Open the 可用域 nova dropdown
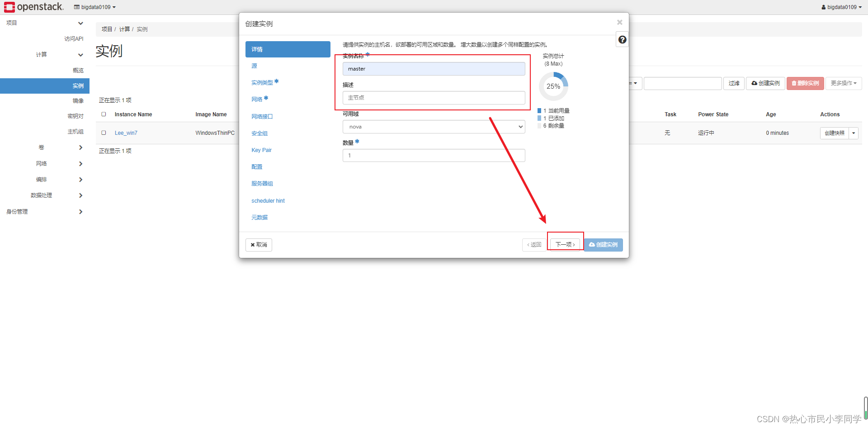 [434, 127]
